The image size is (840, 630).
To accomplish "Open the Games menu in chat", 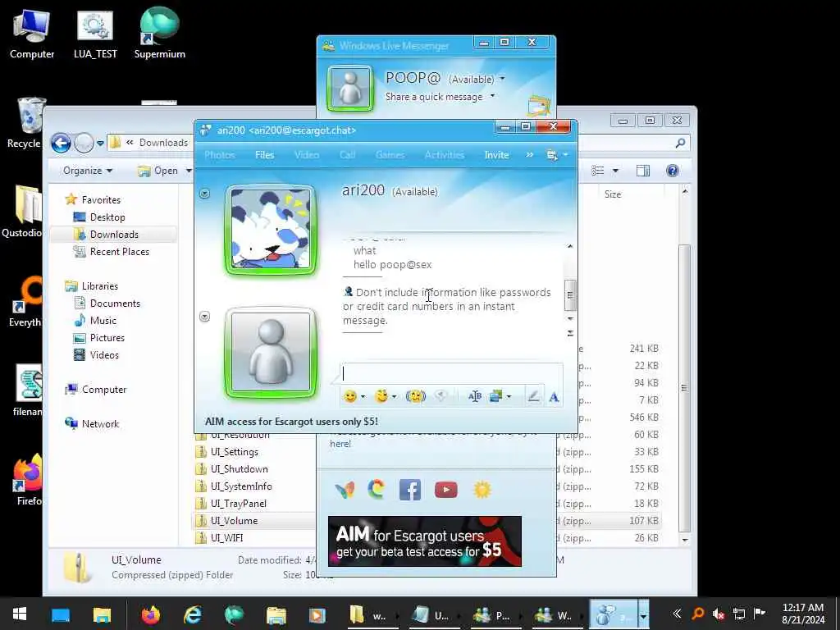I will 390,155.
